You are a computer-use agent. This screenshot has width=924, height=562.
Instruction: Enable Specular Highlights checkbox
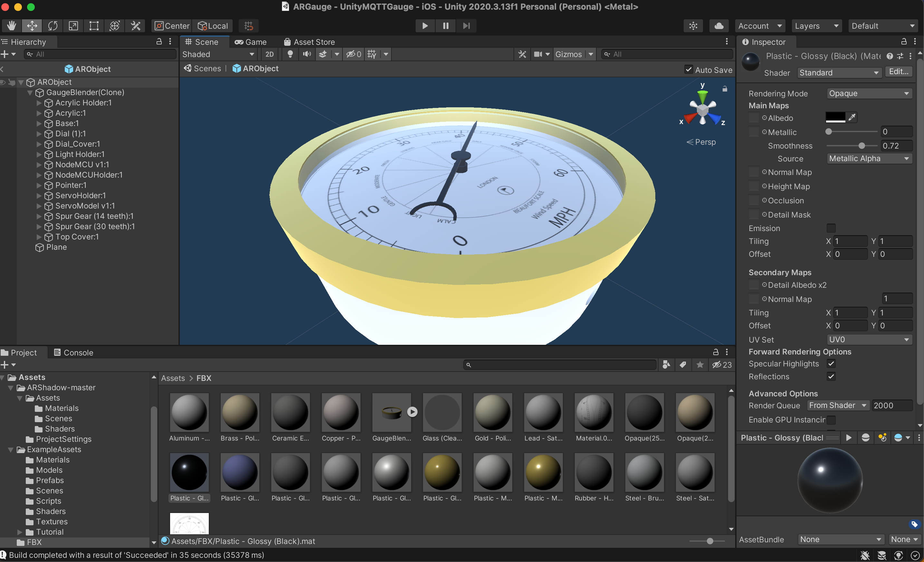(830, 364)
